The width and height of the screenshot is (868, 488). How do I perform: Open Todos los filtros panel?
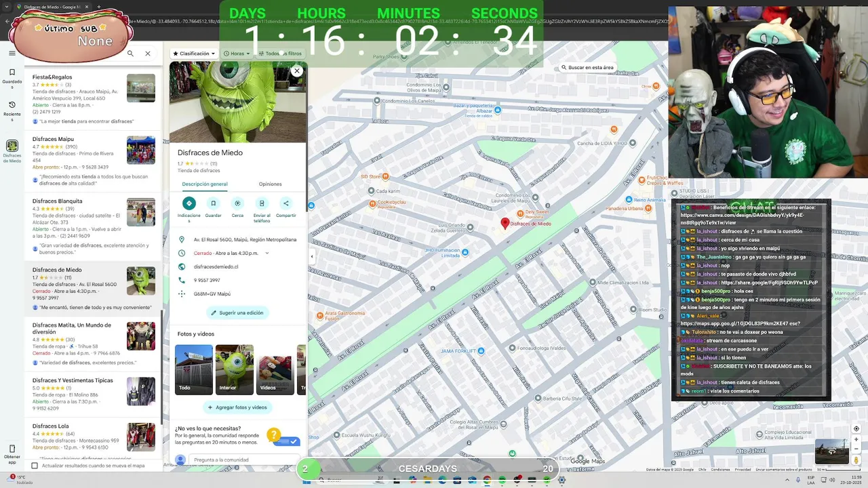point(280,54)
